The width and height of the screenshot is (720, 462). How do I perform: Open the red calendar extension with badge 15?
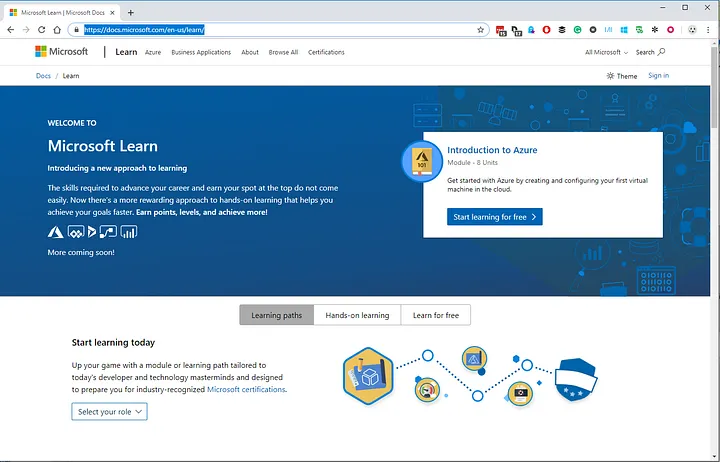tap(501, 30)
